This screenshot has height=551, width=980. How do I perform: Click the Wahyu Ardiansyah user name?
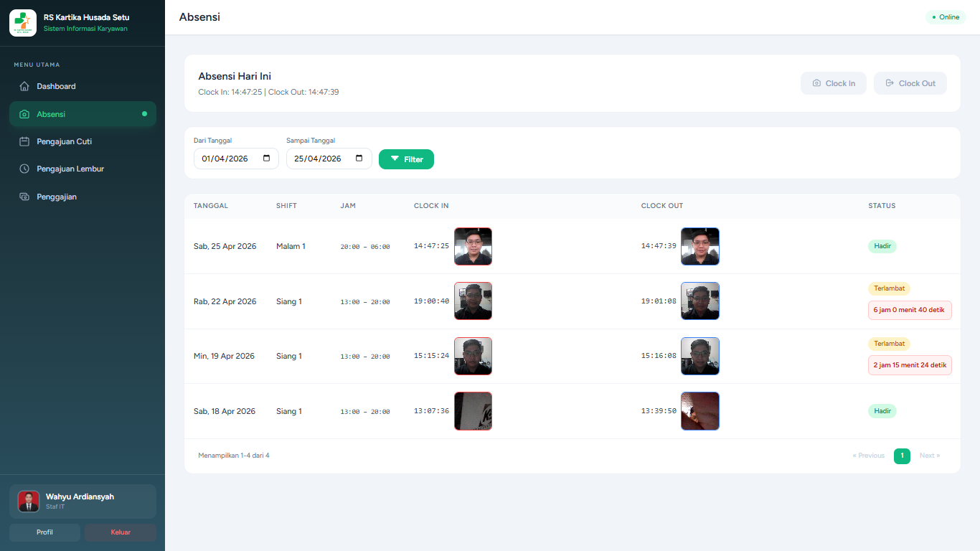point(80,496)
